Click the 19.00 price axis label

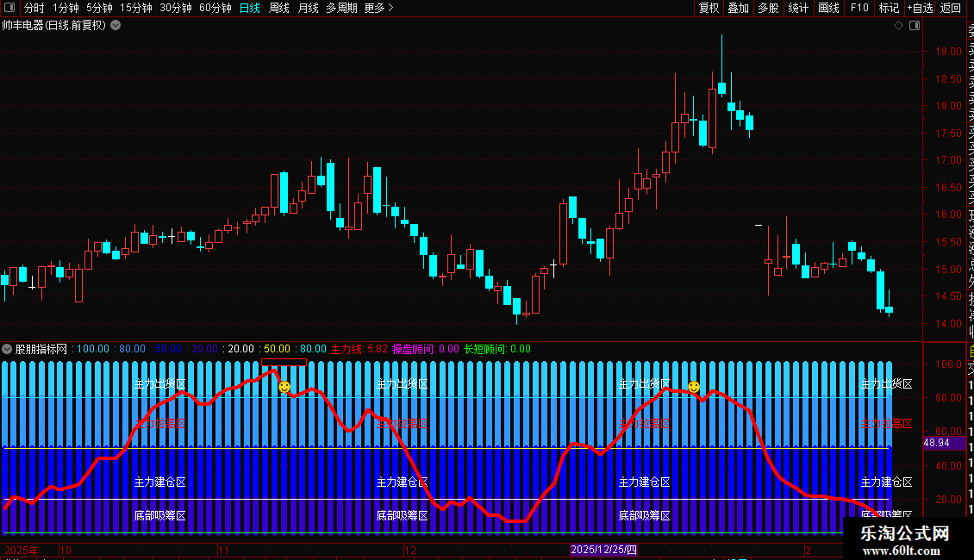pyautogui.click(x=948, y=52)
